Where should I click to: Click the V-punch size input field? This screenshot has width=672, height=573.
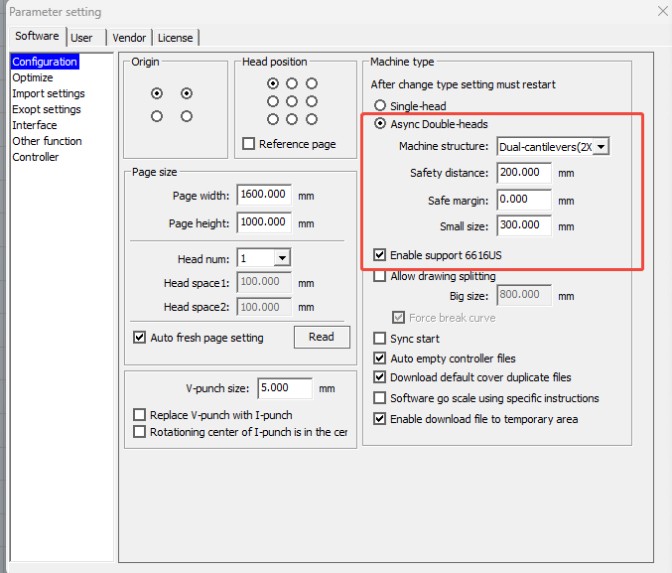285,388
